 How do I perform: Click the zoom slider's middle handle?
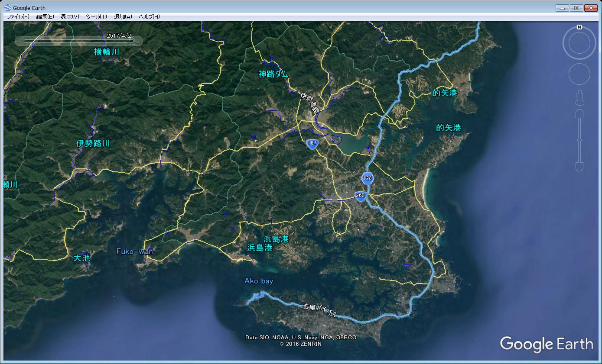tap(579, 140)
